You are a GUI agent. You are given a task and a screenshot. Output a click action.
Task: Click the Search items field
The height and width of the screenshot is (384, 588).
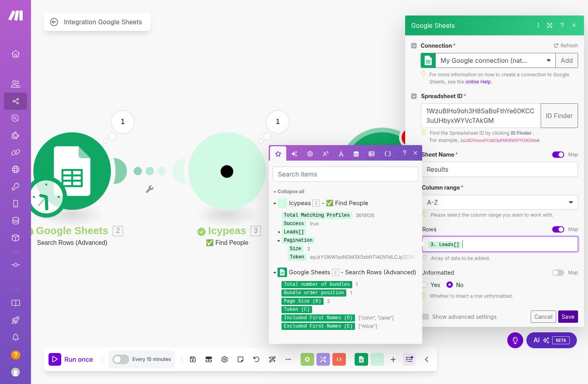point(345,174)
